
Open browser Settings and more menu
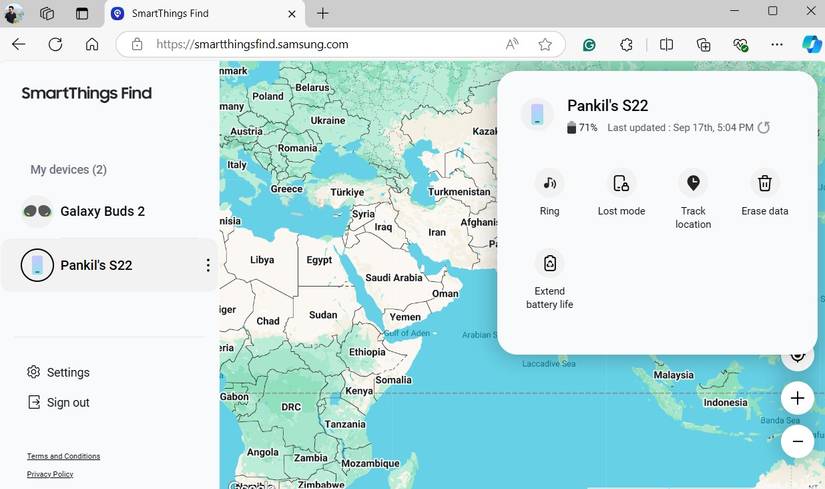pyautogui.click(x=777, y=45)
